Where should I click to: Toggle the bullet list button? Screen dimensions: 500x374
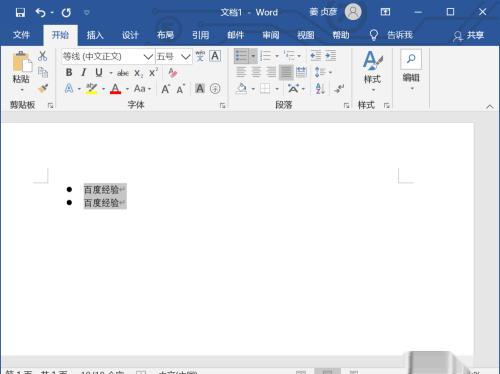(242, 56)
